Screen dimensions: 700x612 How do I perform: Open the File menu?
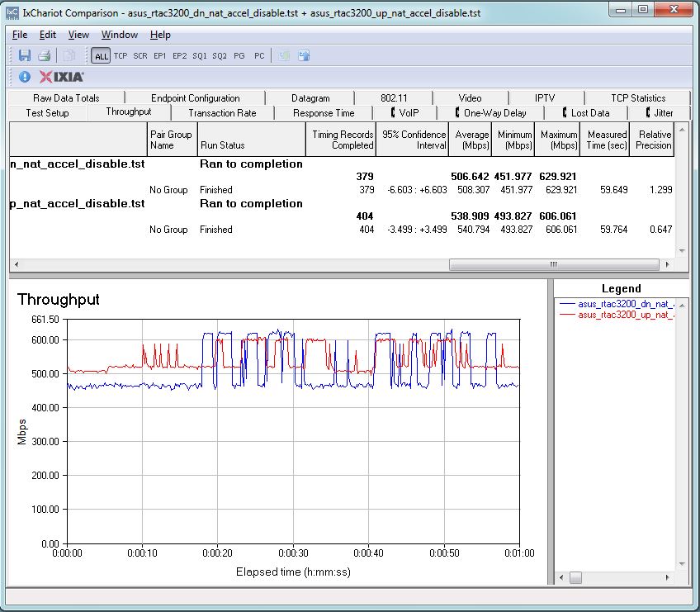point(20,35)
